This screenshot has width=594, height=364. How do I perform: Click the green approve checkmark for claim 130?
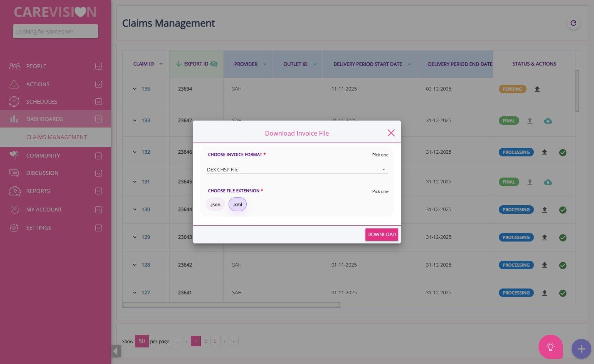(563, 210)
